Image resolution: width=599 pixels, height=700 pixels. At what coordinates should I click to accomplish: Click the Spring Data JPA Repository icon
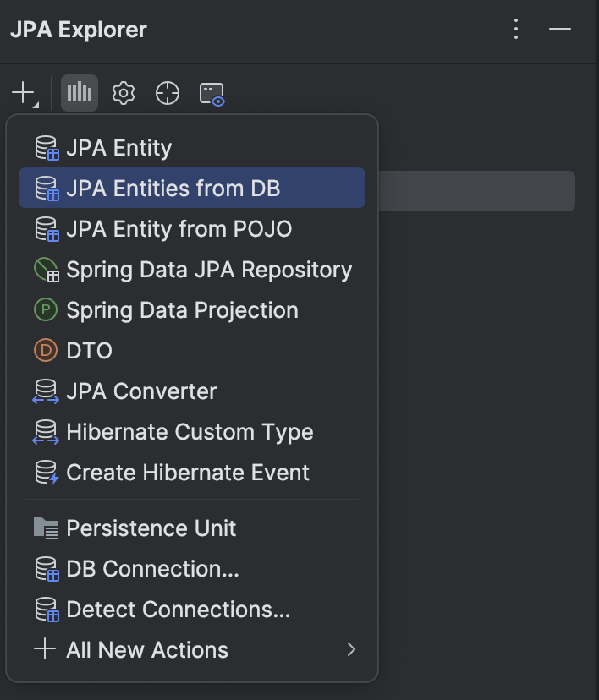(46, 270)
